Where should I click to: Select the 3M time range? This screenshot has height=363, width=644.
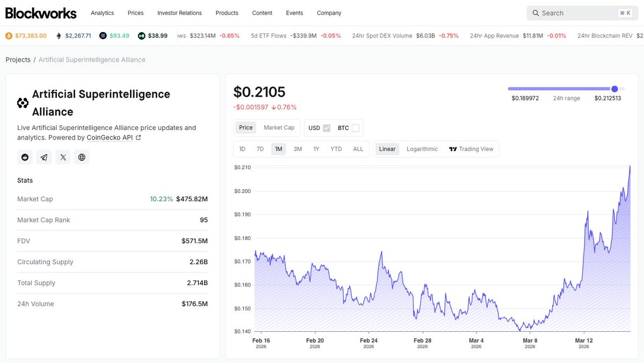(x=298, y=149)
